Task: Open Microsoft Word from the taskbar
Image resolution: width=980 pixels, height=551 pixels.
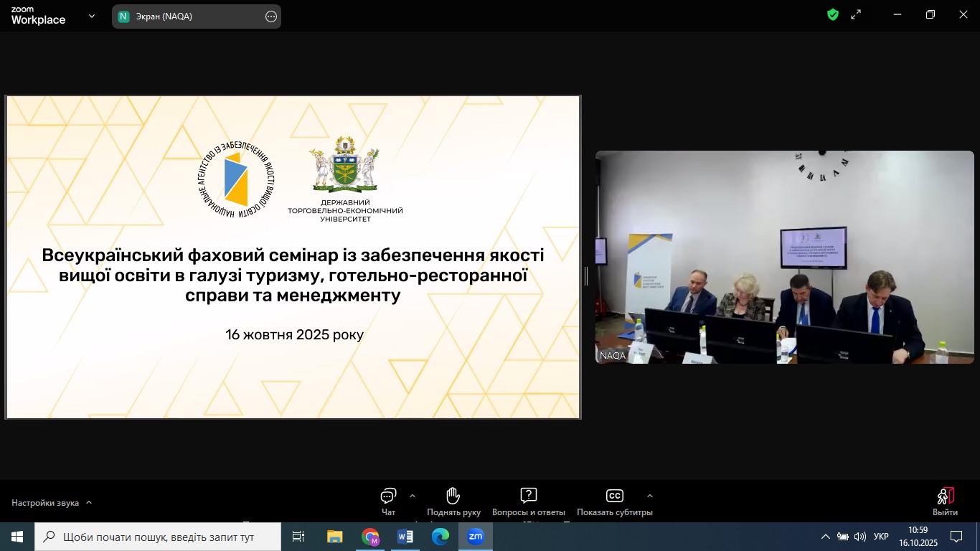Action: (x=405, y=537)
